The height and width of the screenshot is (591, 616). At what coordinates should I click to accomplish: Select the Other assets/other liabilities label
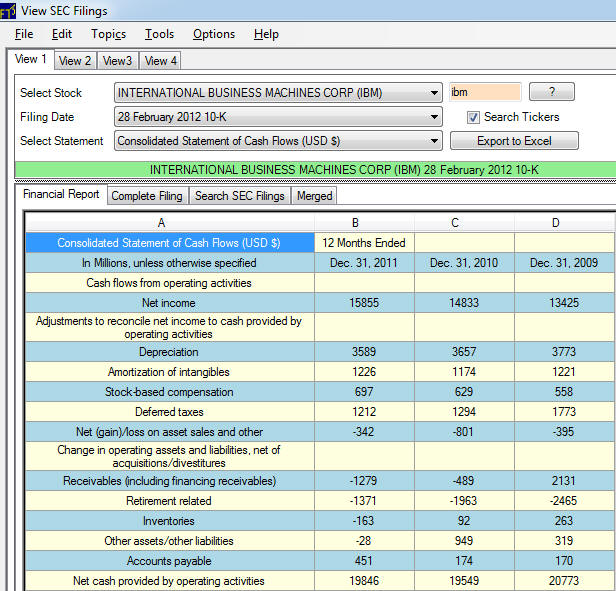pos(170,541)
